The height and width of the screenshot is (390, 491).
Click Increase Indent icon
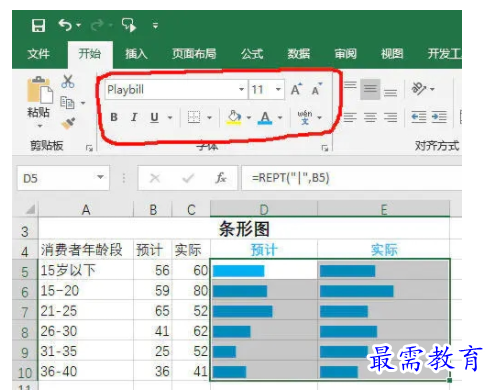tap(439, 117)
